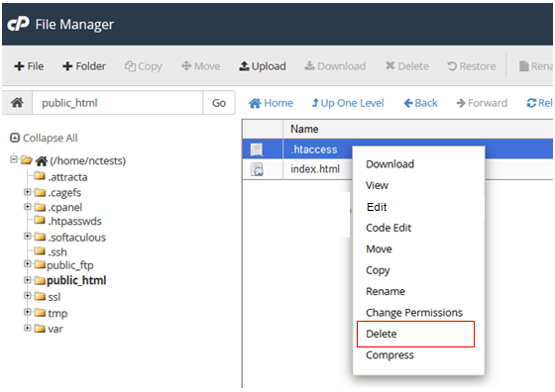Select the ssl folder
This screenshot has height=392, width=555.
[x=55, y=297]
